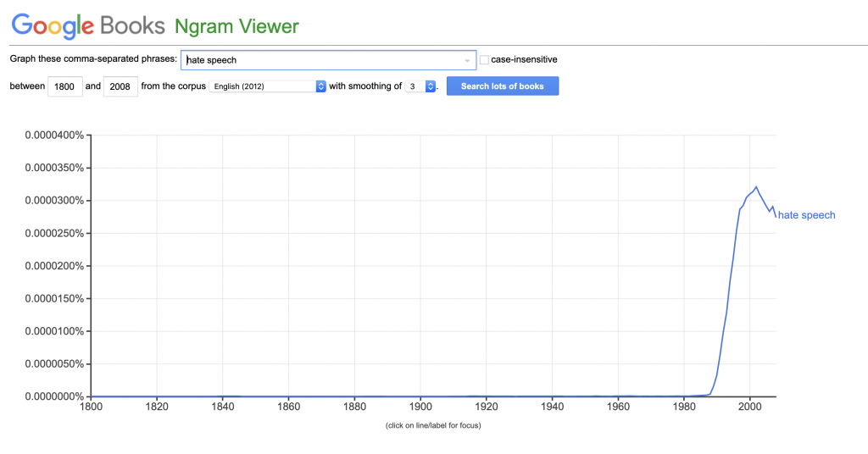Click the 0.0000400% y-axis label
Image resolution: width=868 pixels, height=454 pixels.
55,136
